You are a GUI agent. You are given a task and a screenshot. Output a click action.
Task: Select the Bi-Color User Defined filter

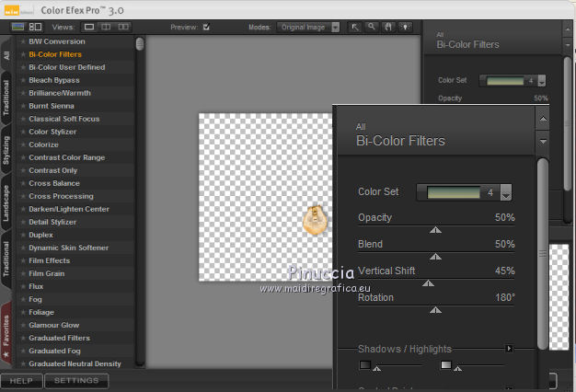point(67,67)
